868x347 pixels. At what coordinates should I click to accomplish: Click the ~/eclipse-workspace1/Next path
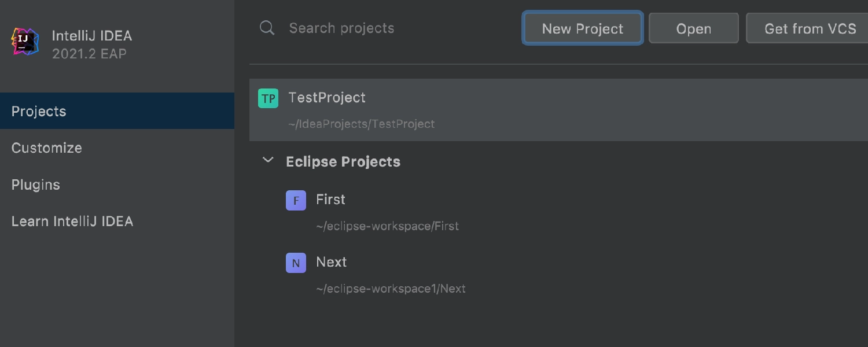(x=391, y=289)
